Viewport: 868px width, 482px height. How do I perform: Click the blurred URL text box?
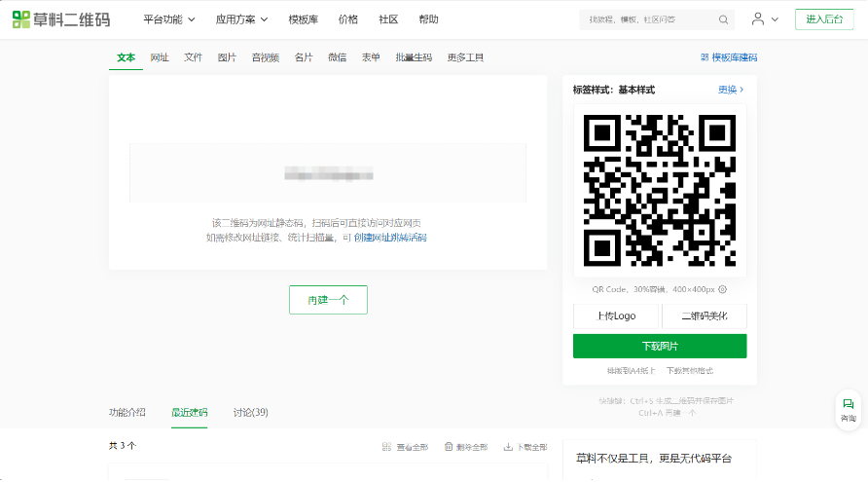pos(328,173)
